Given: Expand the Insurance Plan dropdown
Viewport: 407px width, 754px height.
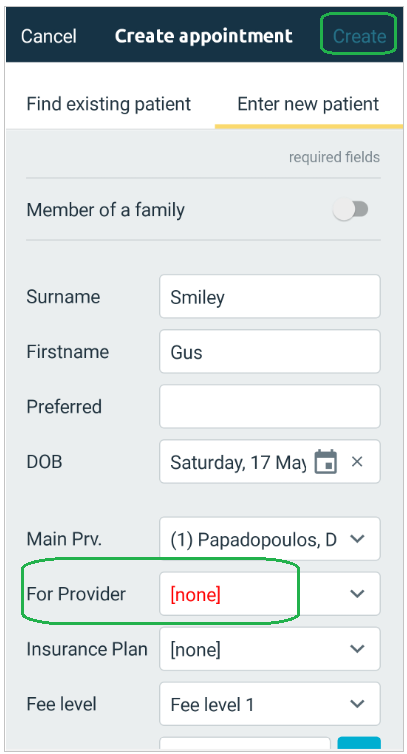Looking at the screenshot, I should coord(270,649).
